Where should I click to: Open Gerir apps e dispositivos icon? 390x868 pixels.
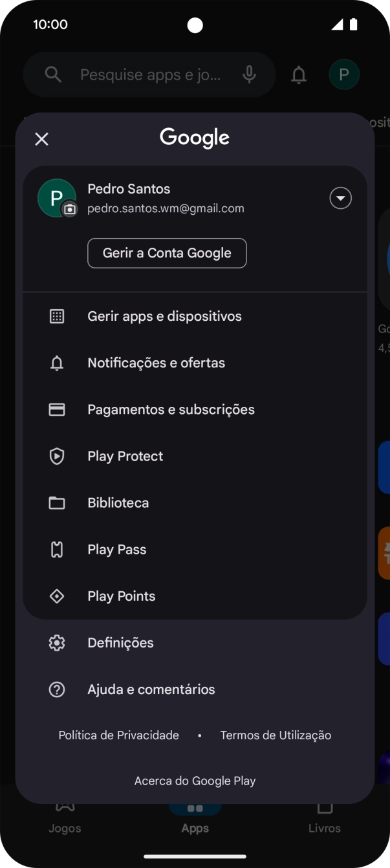[57, 316]
